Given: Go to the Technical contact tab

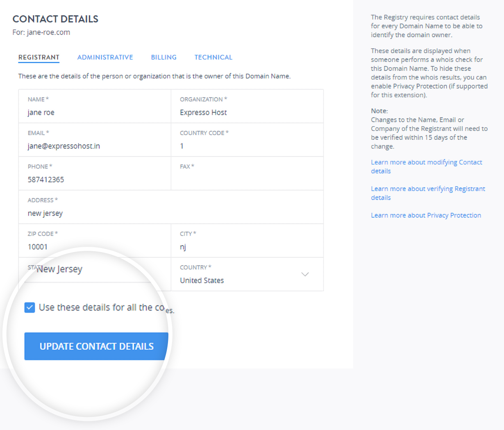Looking at the screenshot, I should pyautogui.click(x=213, y=57).
